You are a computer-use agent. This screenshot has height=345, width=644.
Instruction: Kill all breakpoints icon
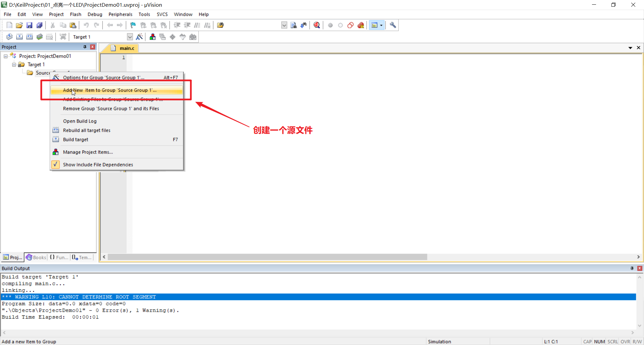361,25
